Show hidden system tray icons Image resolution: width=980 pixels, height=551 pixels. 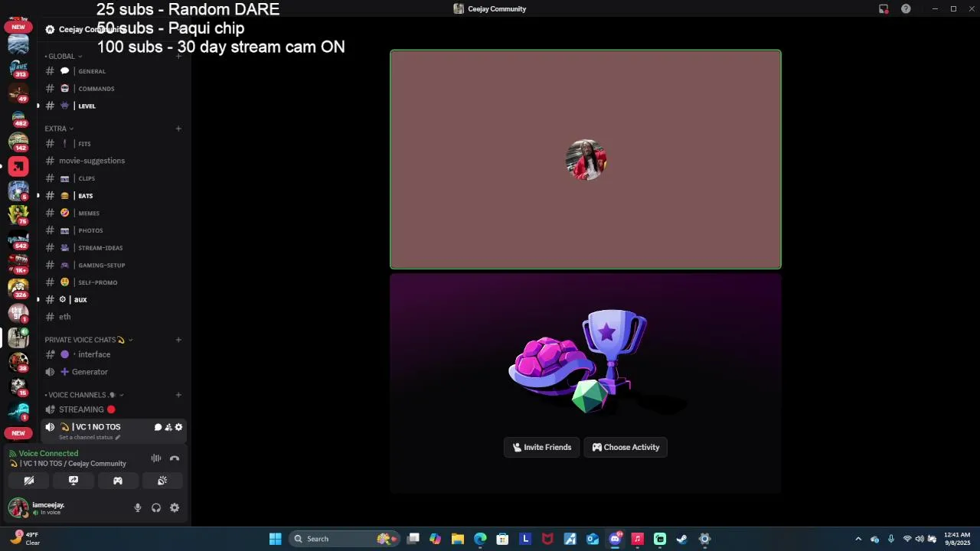[x=858, y=539]
